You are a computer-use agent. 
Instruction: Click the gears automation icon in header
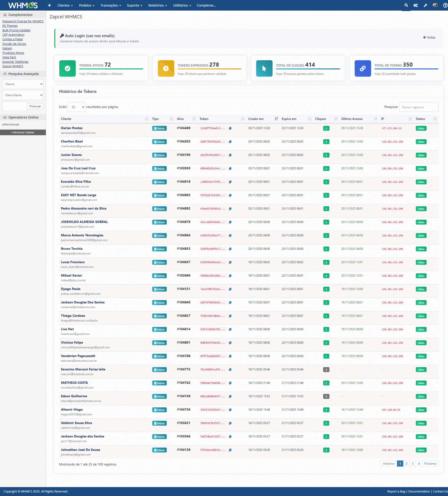pos(416,5)
